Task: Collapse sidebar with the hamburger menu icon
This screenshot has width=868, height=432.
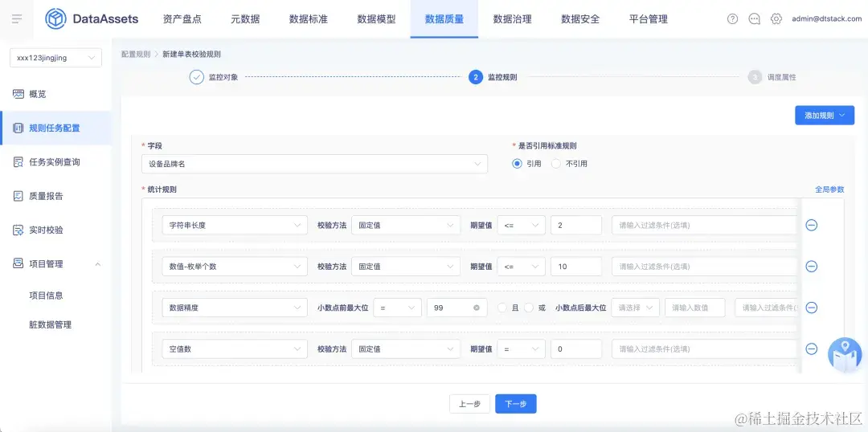Action: click(17, 18)
